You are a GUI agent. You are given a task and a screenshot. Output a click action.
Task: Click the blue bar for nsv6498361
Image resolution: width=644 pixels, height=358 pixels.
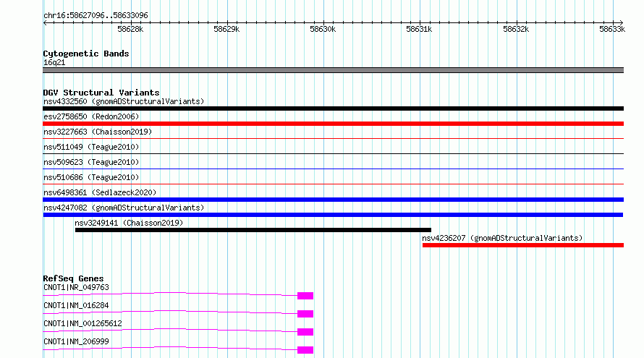tap(333, 200)
